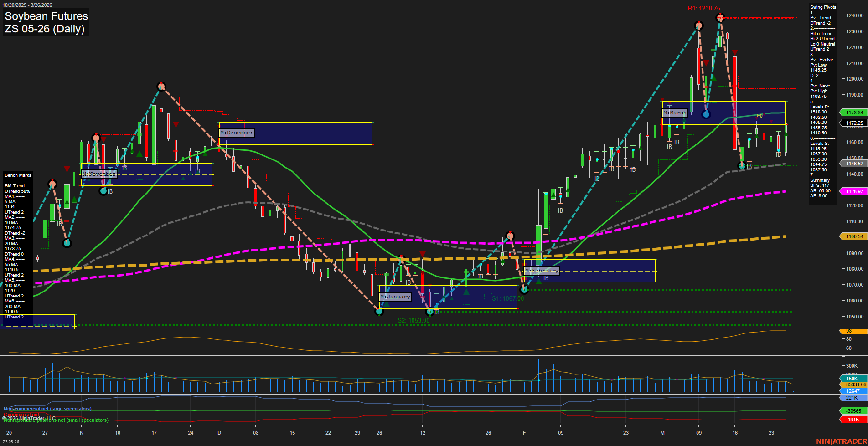Click the Levels S: heading in Swing Pivots
The width and height of the screenshot is (868, 446).
820,144
